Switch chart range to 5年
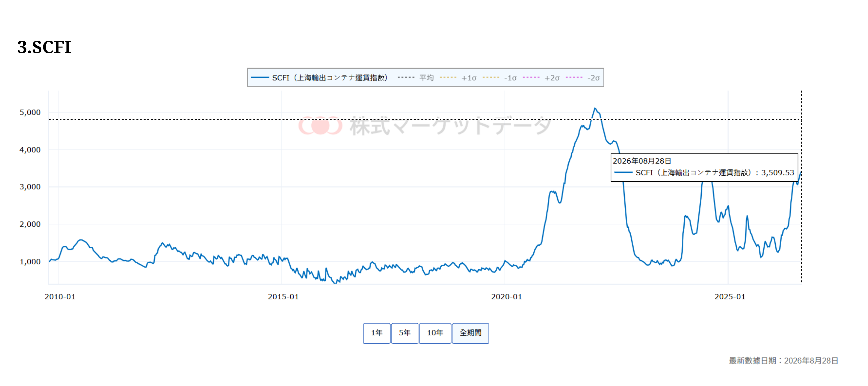868x386 pixels. 405,333
